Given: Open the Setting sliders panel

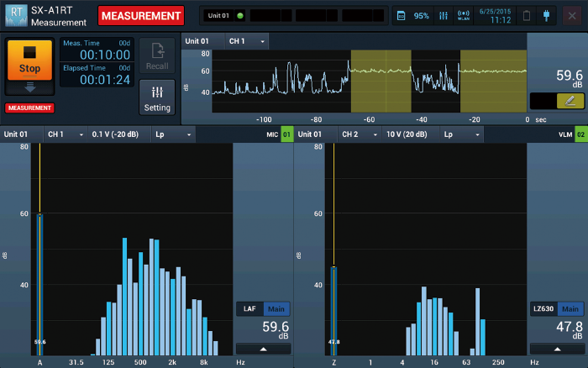Looking at the screenshot, I should (x=157, y=97).
